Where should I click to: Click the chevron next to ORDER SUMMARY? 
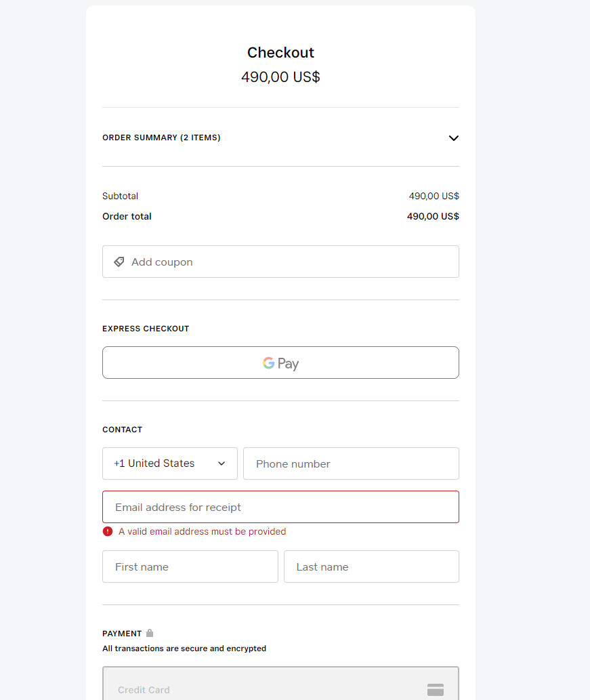453,138
